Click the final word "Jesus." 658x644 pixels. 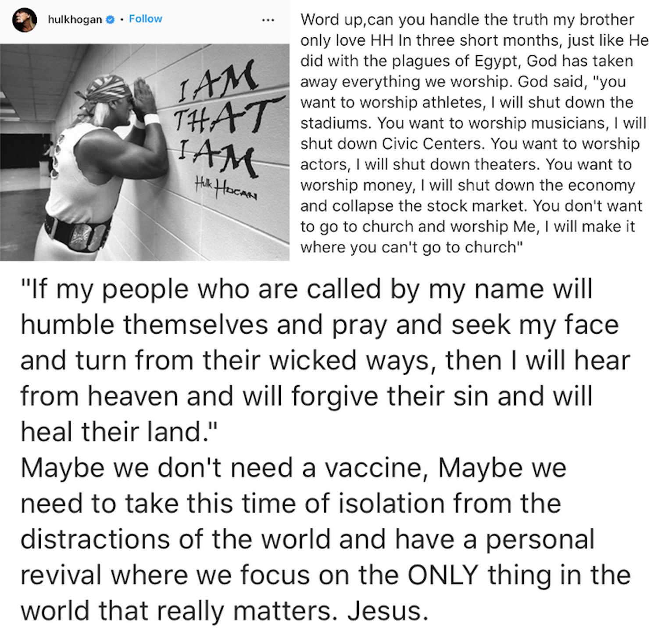pos(388,611)
